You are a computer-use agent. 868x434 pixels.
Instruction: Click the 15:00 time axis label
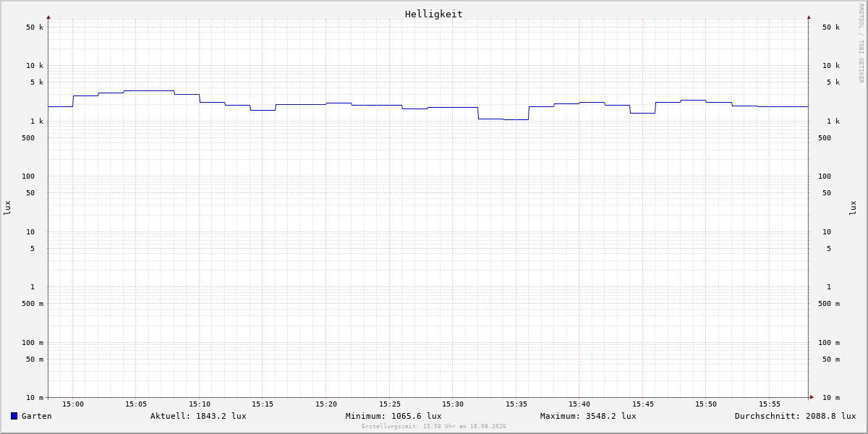coord(73,404)
